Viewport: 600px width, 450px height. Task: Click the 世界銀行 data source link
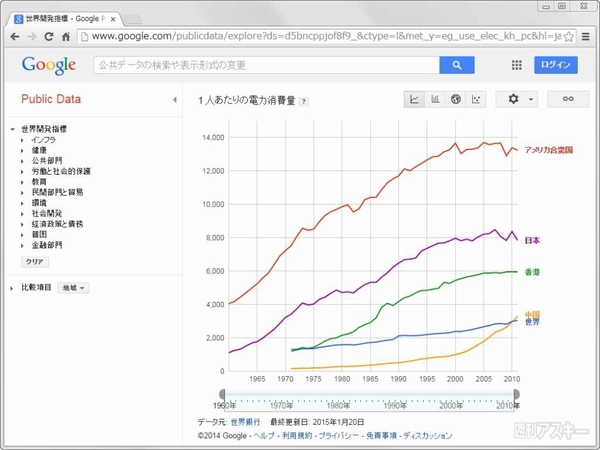pyautogui.click(x=246, y=422)
